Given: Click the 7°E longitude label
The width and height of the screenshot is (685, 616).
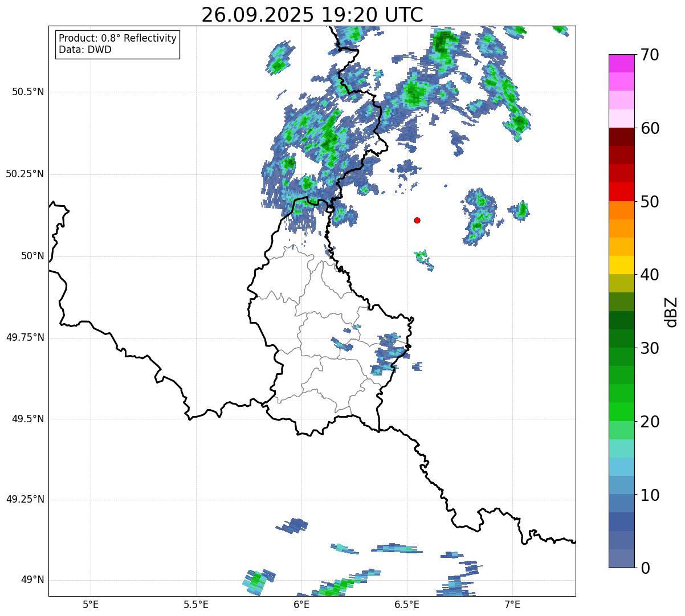Looking at the screenshot, I should [512, 605].
